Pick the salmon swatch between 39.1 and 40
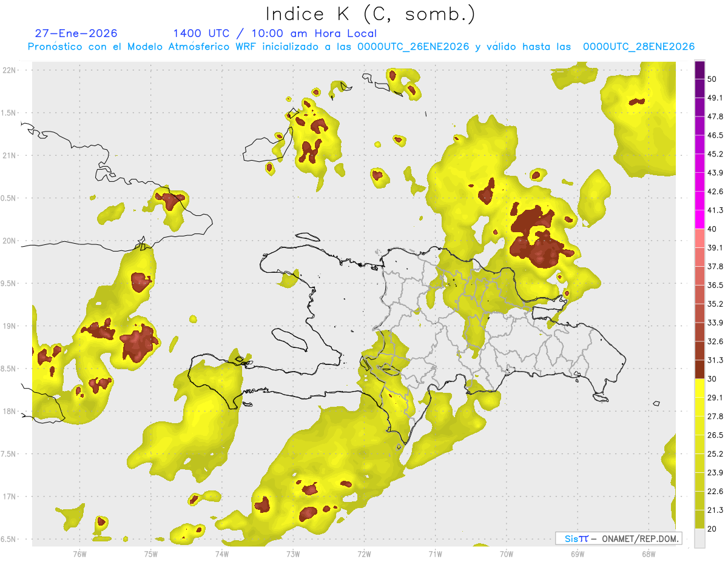Viewport: 728px width, 562px height. click(700, 238)
